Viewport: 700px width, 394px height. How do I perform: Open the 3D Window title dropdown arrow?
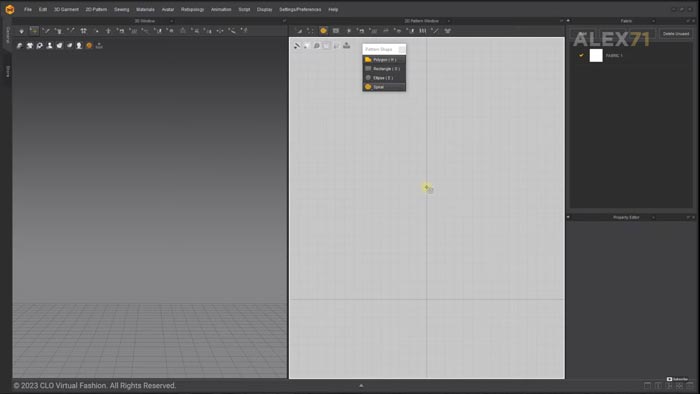click(171, 21)
